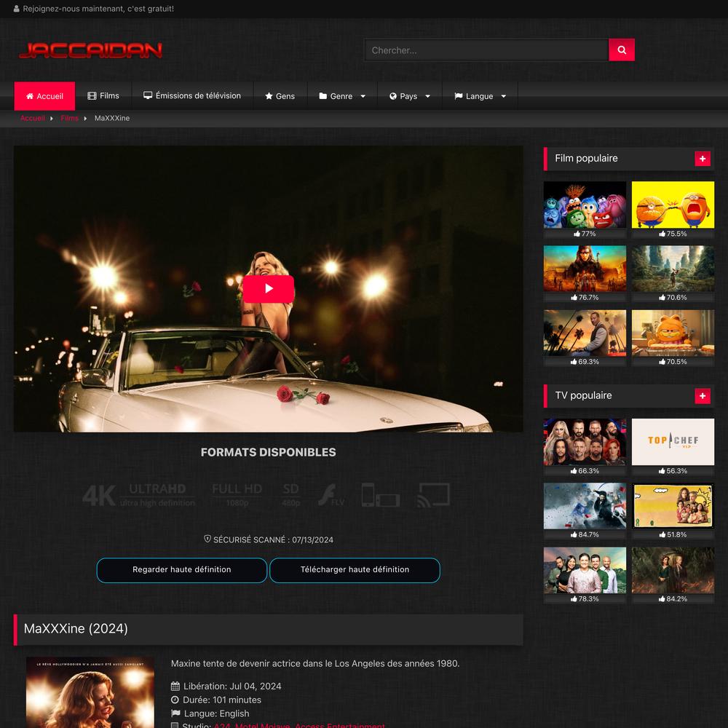Click the FORMATS DISPONIBLES heading
728x728 pixels.
click(269, 452)
